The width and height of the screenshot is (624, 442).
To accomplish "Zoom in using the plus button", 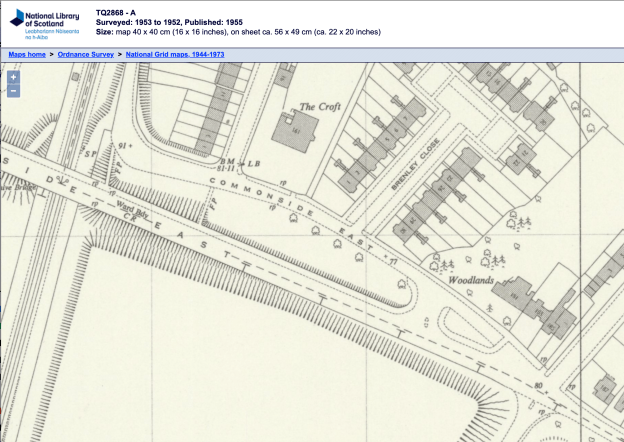I will (x=13, y=77).
